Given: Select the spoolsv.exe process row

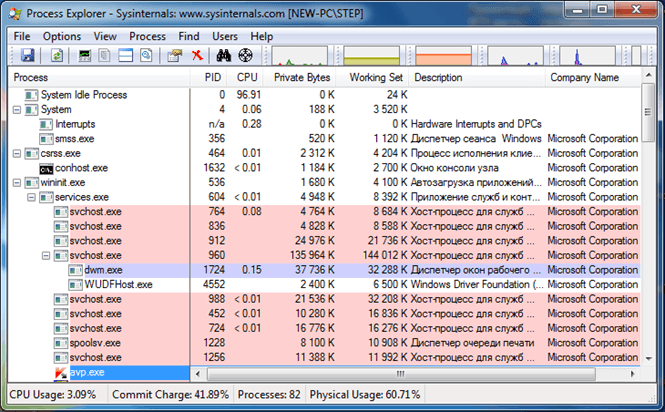Looking at the screenshot, I should click(x=324, y=343).
